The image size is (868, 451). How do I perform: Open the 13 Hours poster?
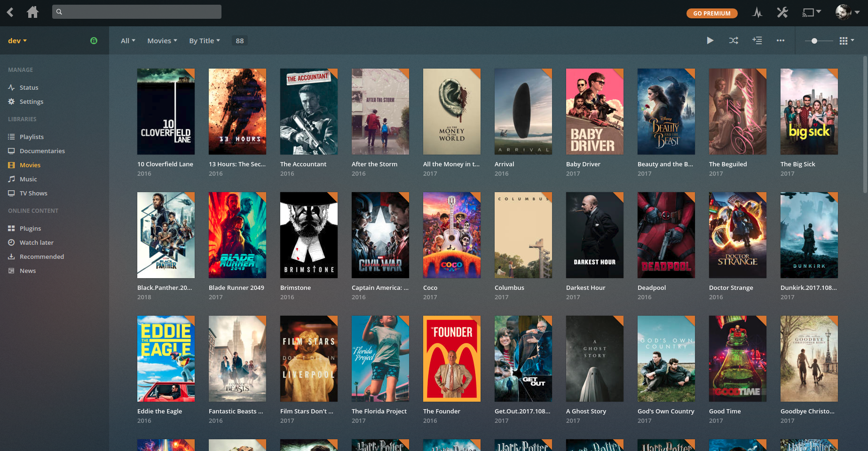click(237, 111)
